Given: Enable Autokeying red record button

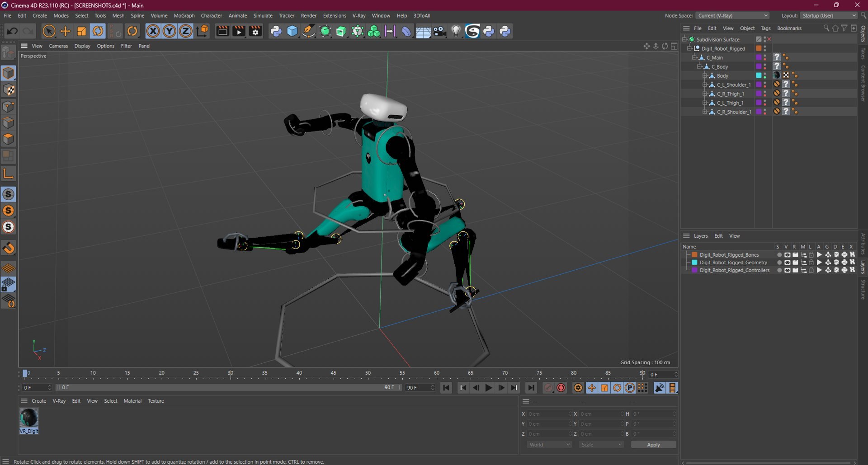Looking at the screenshot, I should coord(561,388).
